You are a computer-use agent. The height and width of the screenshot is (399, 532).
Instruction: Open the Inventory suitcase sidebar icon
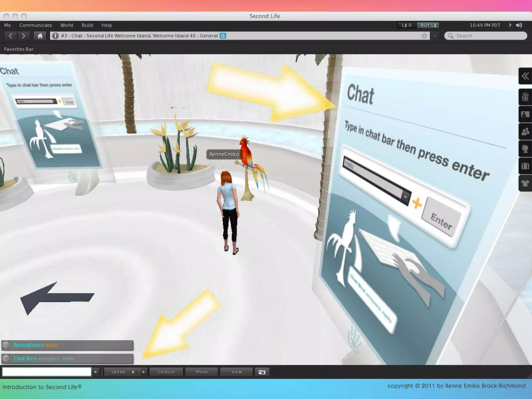(x=525, y=166)
